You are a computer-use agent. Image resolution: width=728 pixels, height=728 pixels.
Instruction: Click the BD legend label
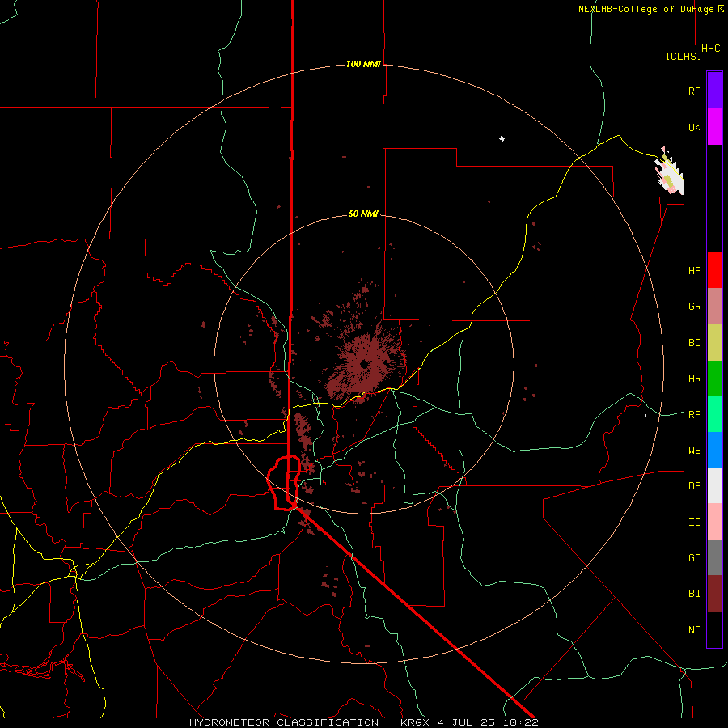[x=695, y=342]
